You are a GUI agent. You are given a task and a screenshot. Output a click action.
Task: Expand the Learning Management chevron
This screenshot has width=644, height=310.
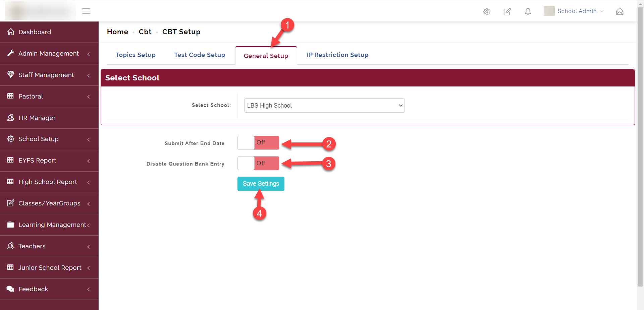(89, 225)
